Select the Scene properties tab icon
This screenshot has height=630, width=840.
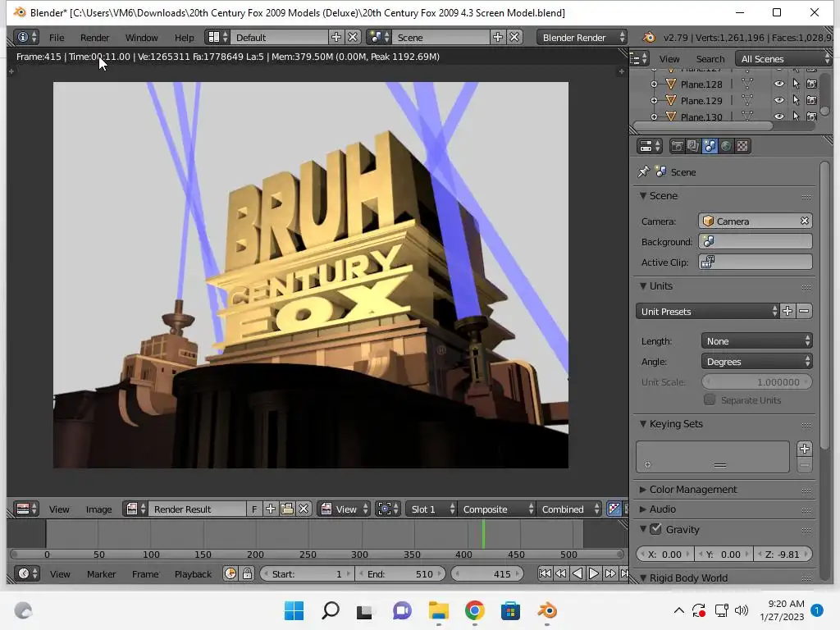(710, 146)
